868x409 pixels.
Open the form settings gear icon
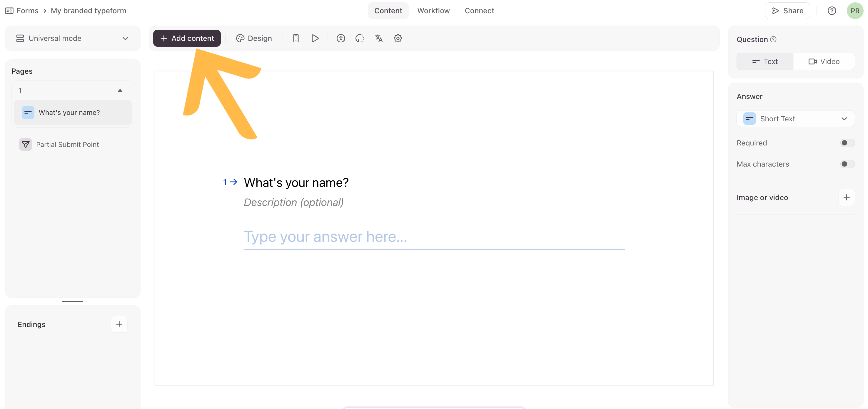(x=398, y=38)
